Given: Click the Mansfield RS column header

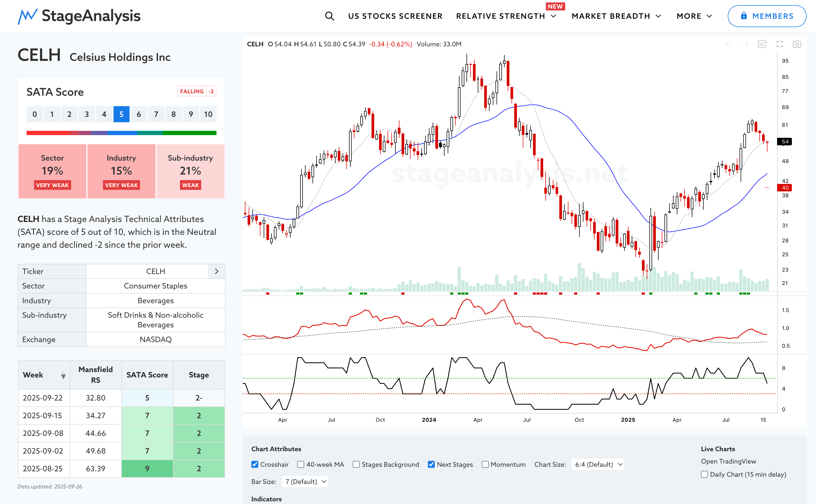Looking at the screenshot, I should click(x=96, y=375).
